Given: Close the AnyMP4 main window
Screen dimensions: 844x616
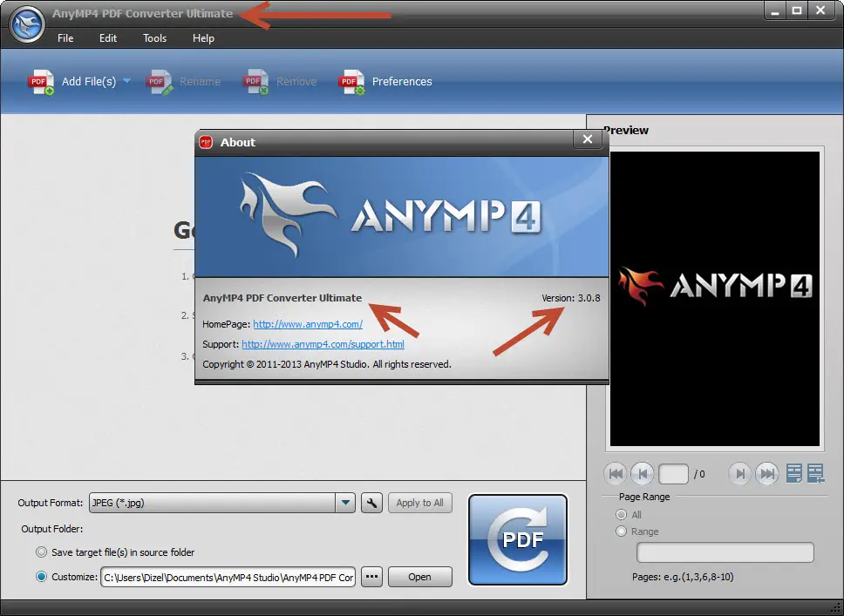Looking at the screenshot, I should coord(820,10).
